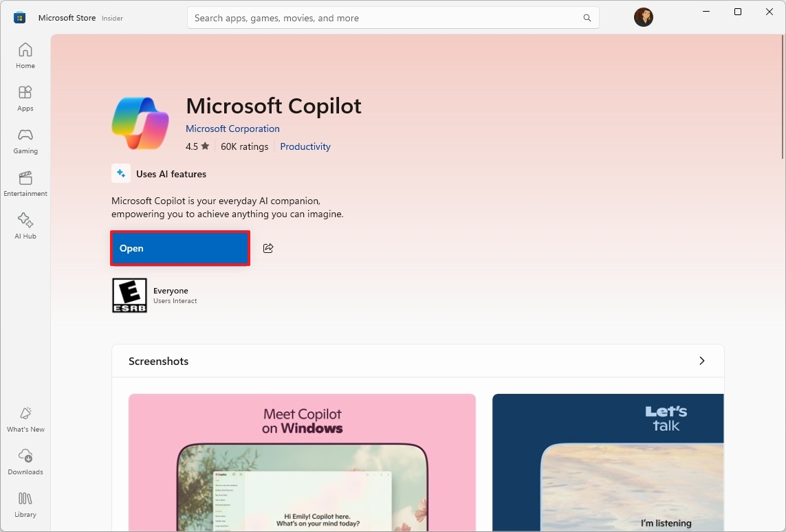Open the Downloads section
The image size is (786, 532).
(x=25, y=461)
